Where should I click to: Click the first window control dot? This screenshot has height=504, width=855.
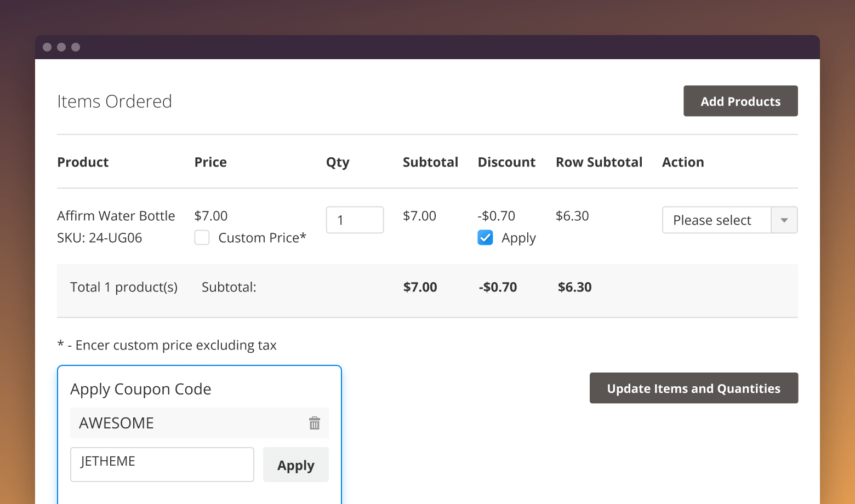pos(47,47)
